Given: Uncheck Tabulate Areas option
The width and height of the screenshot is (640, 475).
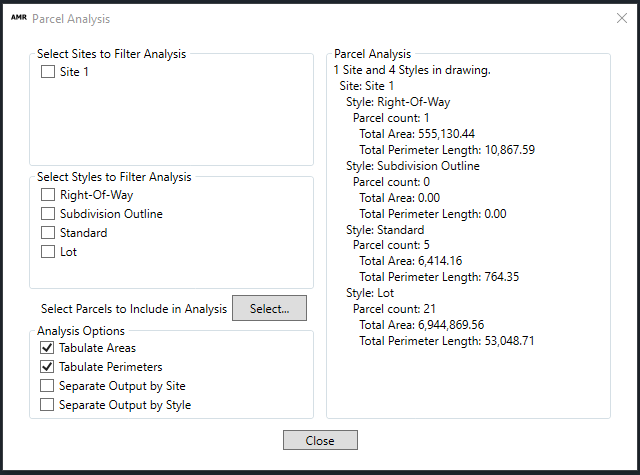Looking at the screenshot, I should [48, 348].
